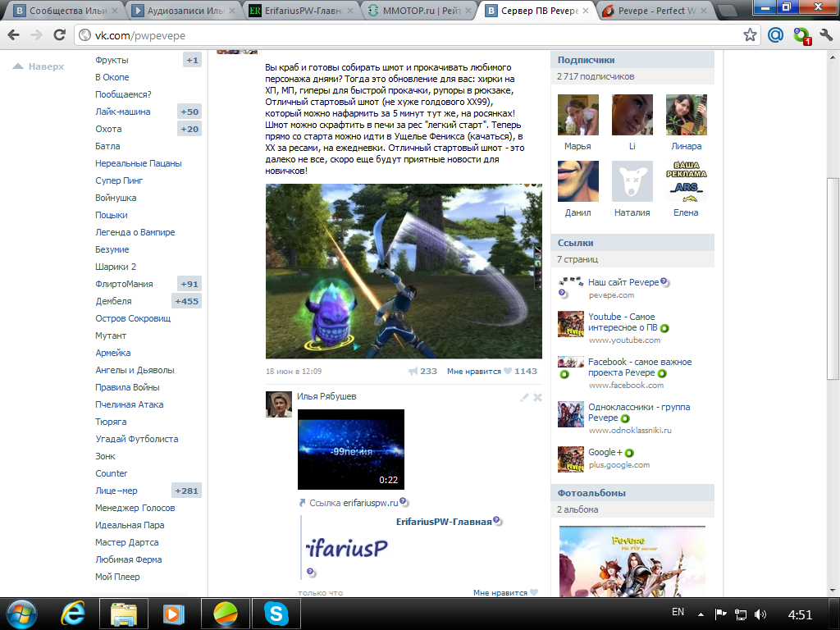Edit Илья Рябушев's post with the pencil icon

click(x=524, y=398)
